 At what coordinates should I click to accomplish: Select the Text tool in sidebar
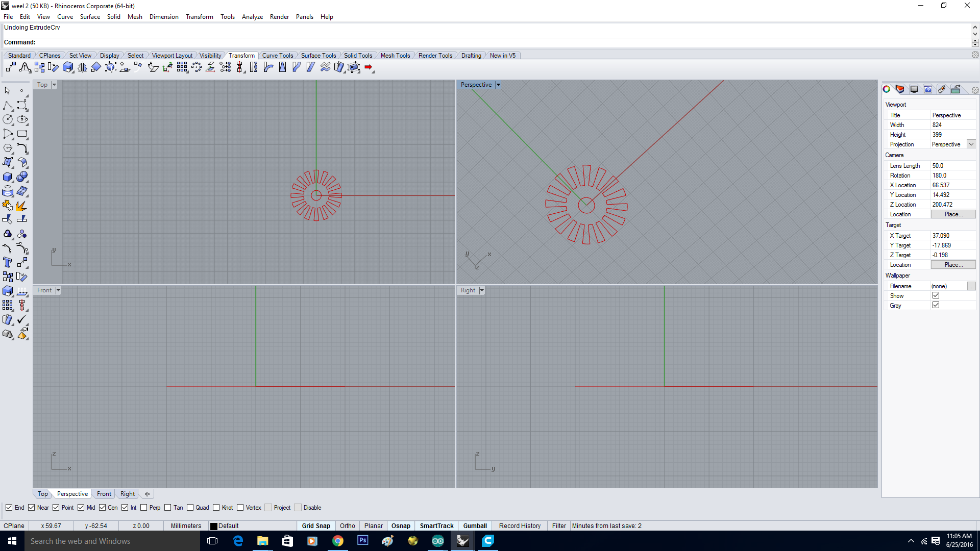[x=8, y=263]
